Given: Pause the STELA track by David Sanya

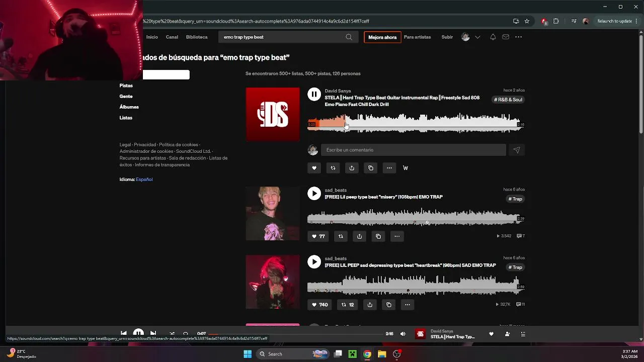Looking at the screenshot, I should click(314, 94).
